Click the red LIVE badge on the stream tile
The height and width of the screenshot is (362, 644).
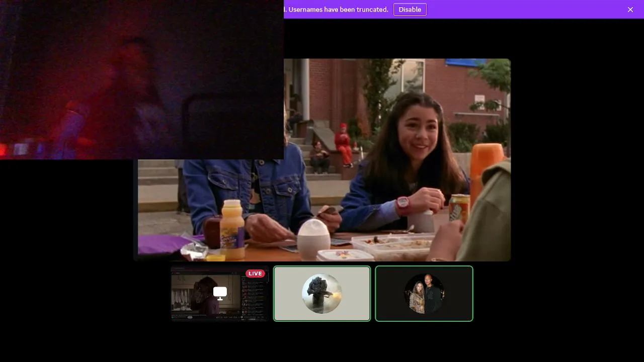255,274
